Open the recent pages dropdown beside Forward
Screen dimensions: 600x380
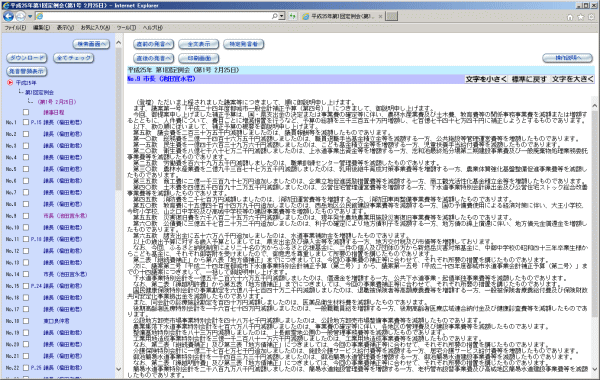(30, 16)
